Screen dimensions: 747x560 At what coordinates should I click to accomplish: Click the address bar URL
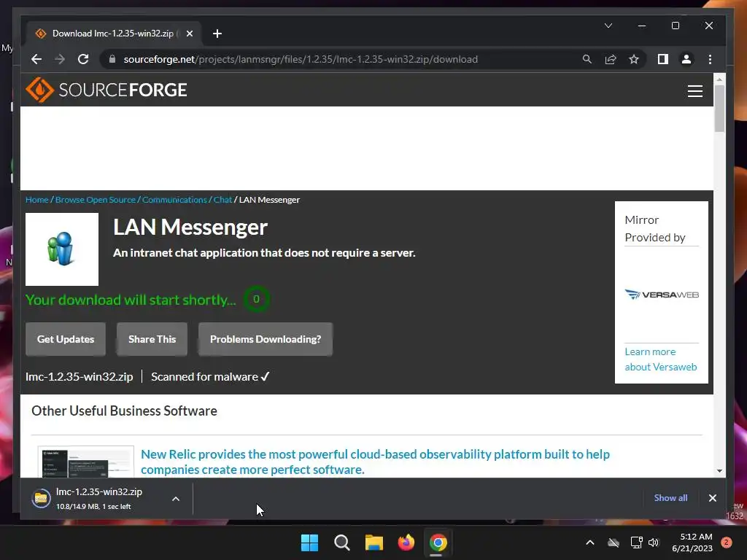click(301, 59)
